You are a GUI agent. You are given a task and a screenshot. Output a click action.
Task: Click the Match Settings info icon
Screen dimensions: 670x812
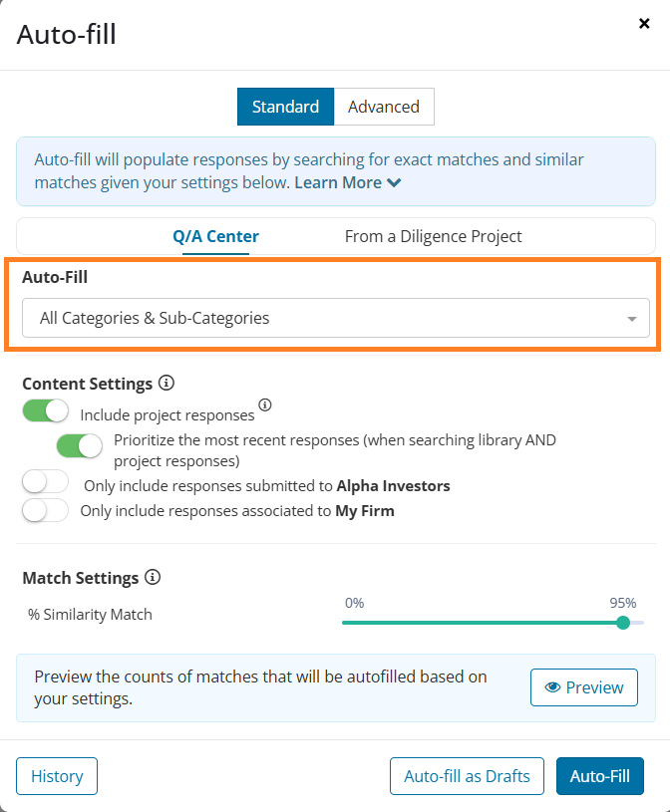tap(153, 577)
